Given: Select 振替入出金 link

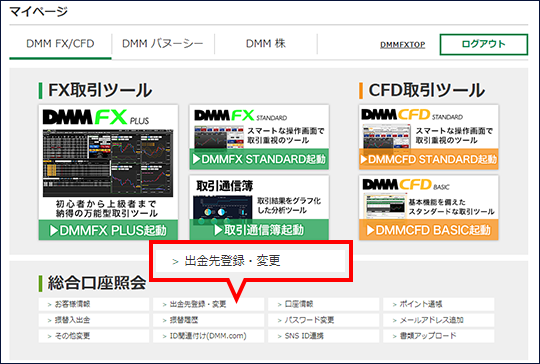Looking at the screenshot, I should tap(94, 320).
